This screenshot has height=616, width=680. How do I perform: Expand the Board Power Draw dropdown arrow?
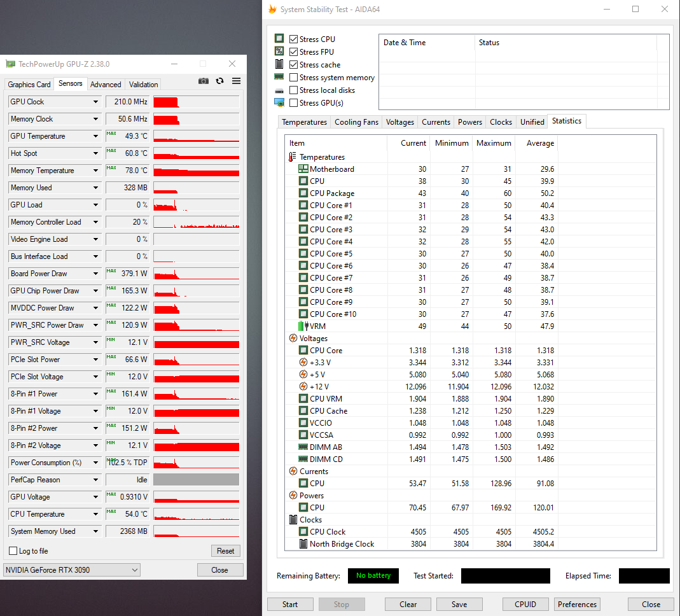96,274
